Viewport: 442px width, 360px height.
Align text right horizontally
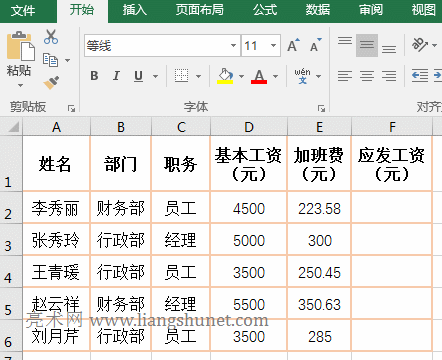[389, 76]
